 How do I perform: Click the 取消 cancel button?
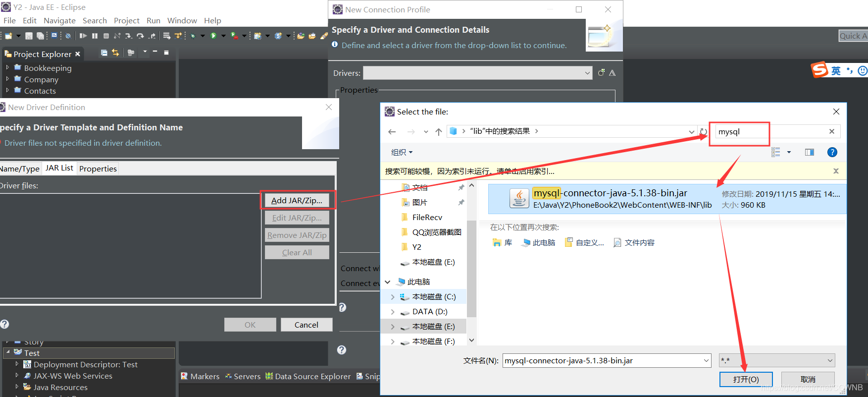(x=808, y=379)
